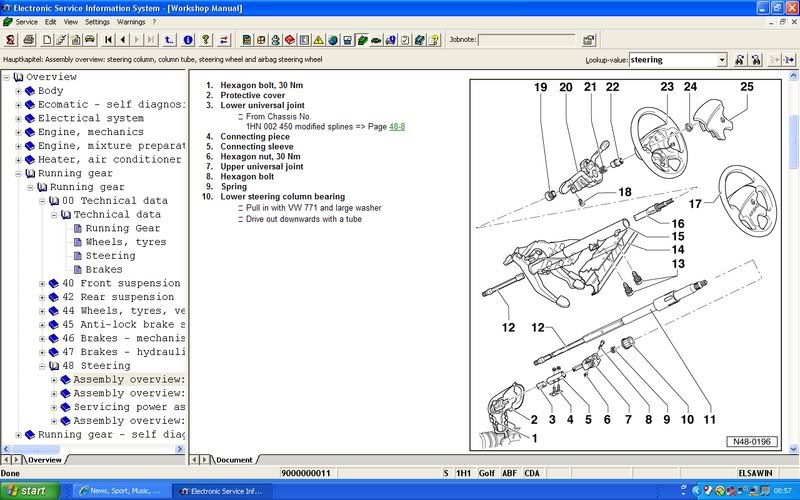Click the Electronic Service Inf taskbar button
Viewport: 800px width, 500px height.
tap(222, 491)
